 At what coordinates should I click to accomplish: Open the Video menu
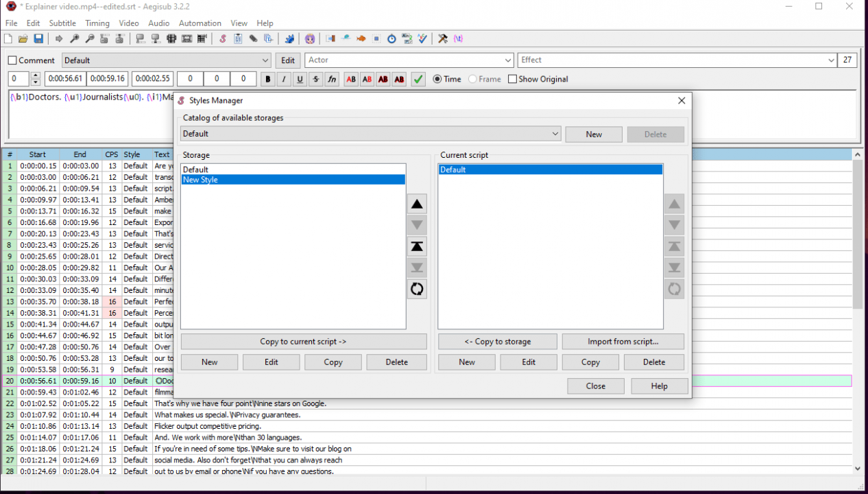tap(129, 23)
